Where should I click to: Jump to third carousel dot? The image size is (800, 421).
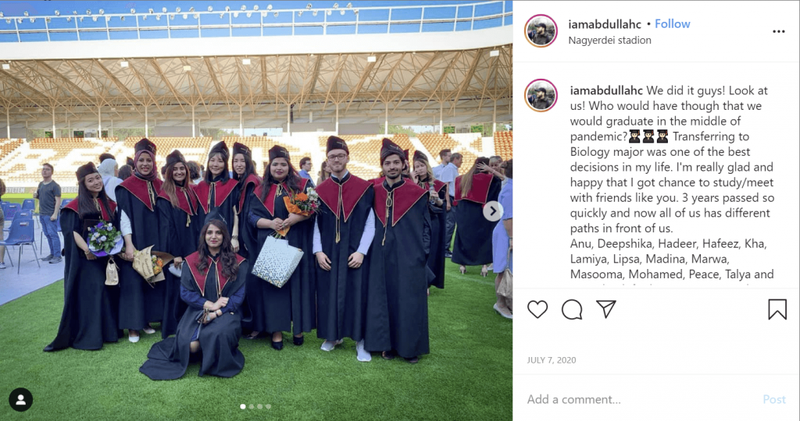tap(260, 407)
